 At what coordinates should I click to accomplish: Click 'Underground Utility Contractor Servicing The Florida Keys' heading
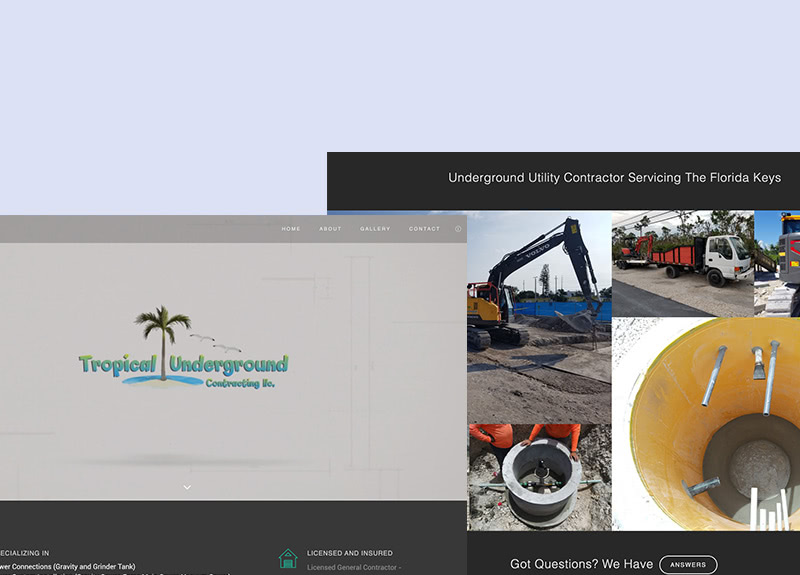pyautogui.click(x=614, y=178)
